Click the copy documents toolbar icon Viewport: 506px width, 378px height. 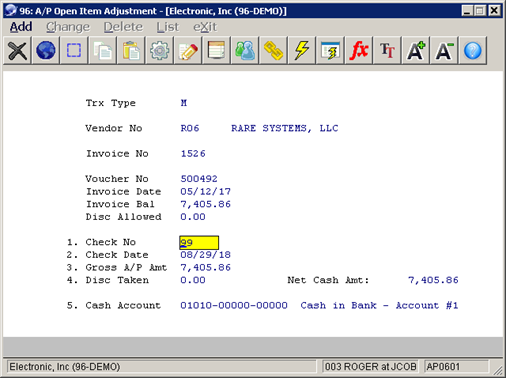pos(102,51)
